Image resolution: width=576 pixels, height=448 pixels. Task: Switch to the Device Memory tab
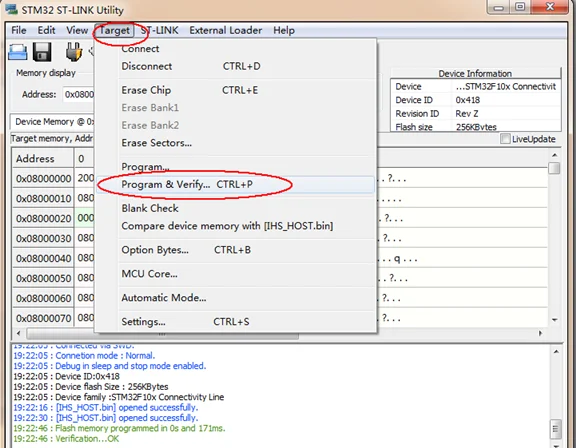(x=53, y=122)
